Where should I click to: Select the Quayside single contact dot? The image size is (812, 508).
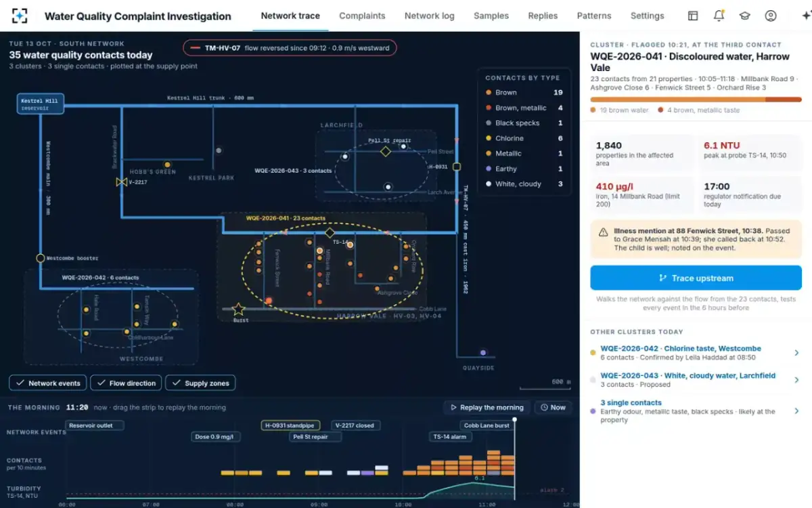coord(482,353)
